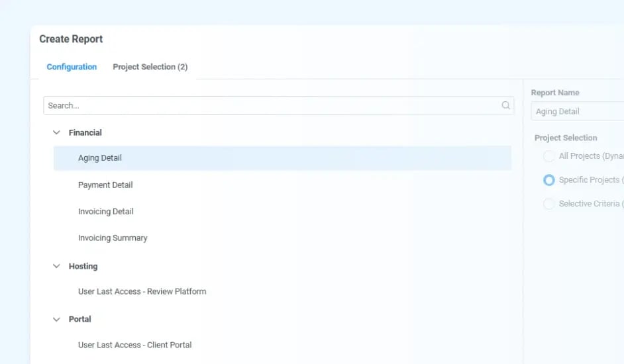Screen dimensions: 624x364
Task: Collapse the Portal group chevron
Action: (x=56, y=319)
